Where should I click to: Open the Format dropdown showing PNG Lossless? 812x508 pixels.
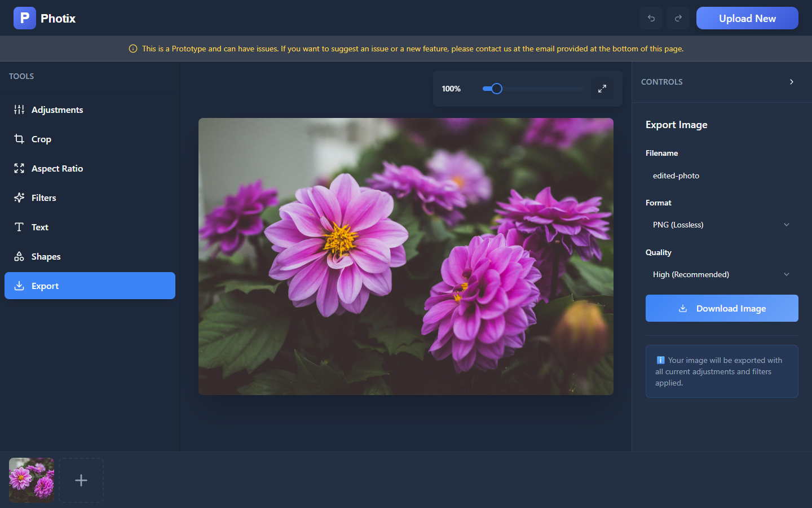point(721,225)
